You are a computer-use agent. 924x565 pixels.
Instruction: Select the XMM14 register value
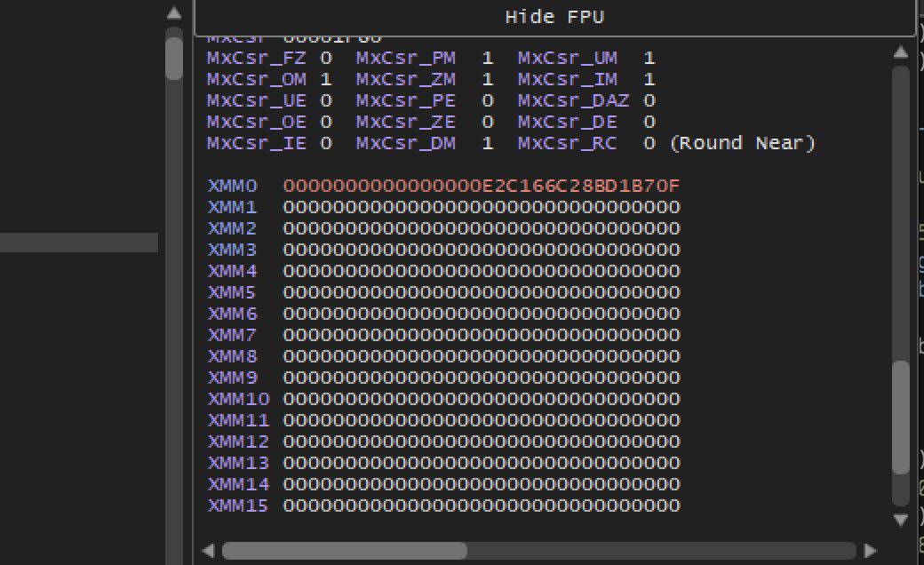point(482,484)
